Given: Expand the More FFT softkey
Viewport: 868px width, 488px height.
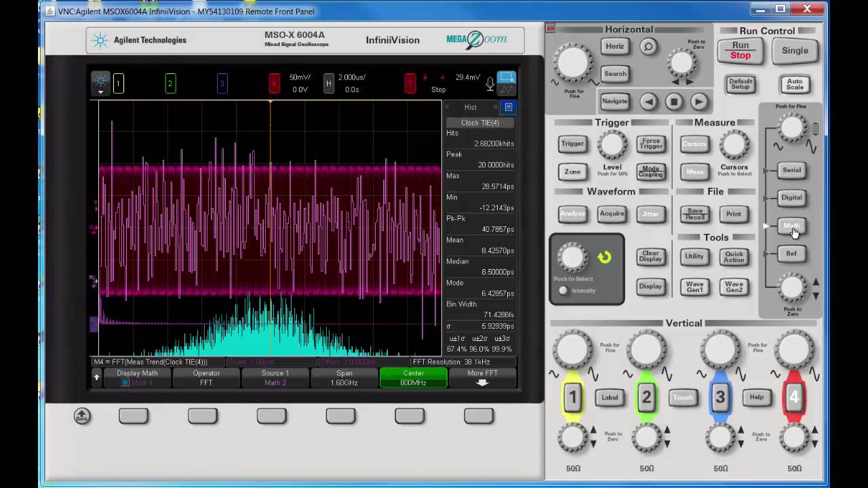Looking at the screenshot, I should pos(483,378).
